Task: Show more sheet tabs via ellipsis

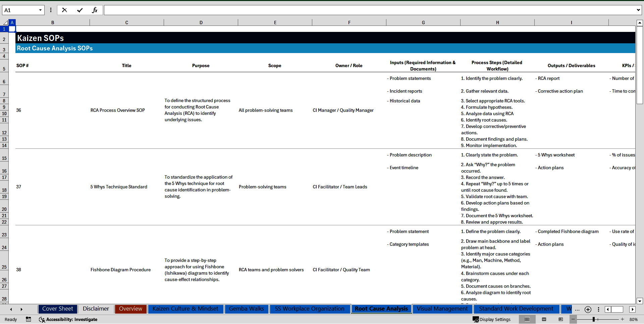Action: 577,310
